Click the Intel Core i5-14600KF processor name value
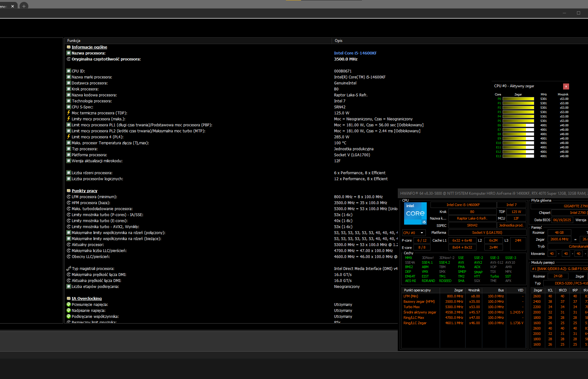The width and height of the screenshot is (588, 379). [355, 53]
